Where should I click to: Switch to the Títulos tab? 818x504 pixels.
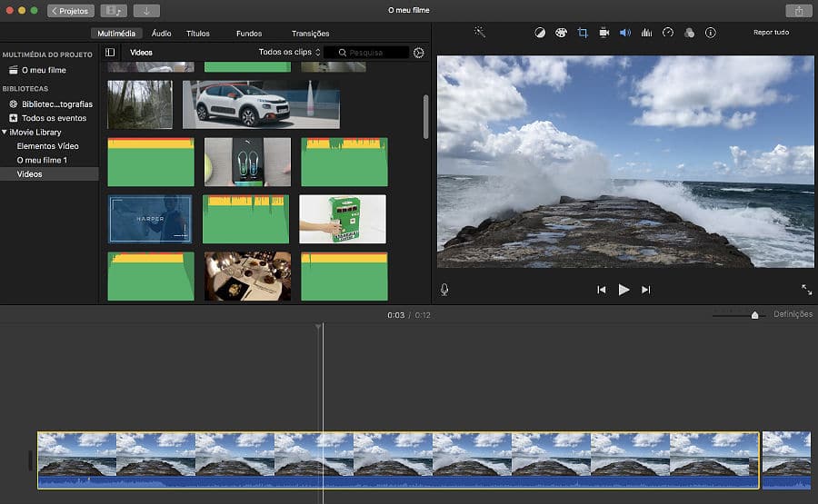pyautogui.click(x=197, y=34)
